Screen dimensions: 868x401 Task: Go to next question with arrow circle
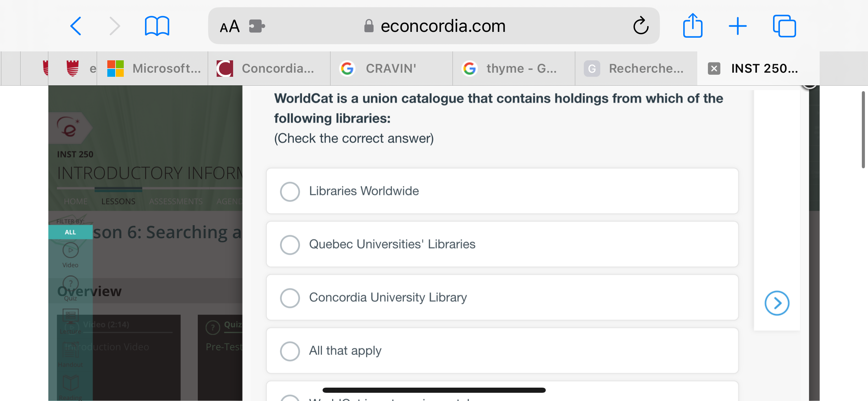pos(777,303)
